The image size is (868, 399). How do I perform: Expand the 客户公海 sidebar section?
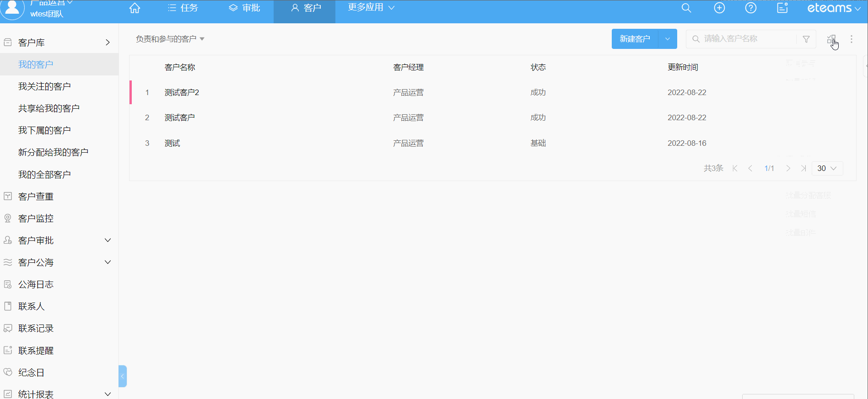point(108,262)
